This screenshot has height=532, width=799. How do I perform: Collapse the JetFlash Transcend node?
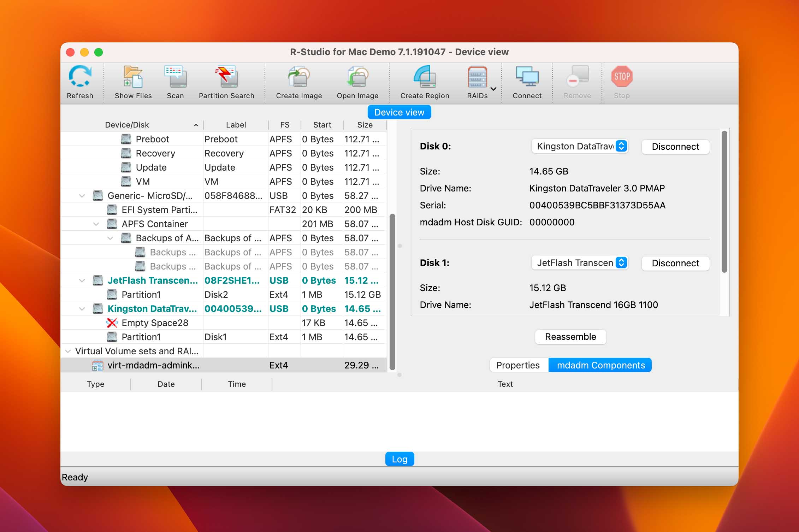pos(82,280)
